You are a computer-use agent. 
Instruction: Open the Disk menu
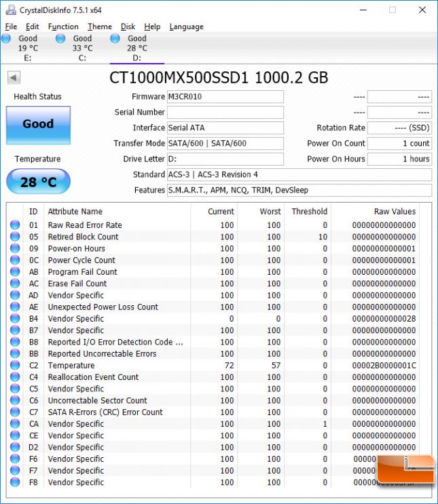tap(128, 26)
